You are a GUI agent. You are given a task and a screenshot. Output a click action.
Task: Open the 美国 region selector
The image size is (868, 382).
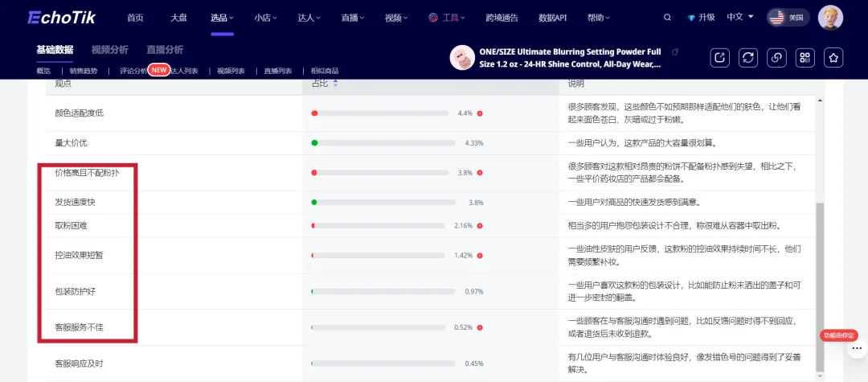(788, 17)
